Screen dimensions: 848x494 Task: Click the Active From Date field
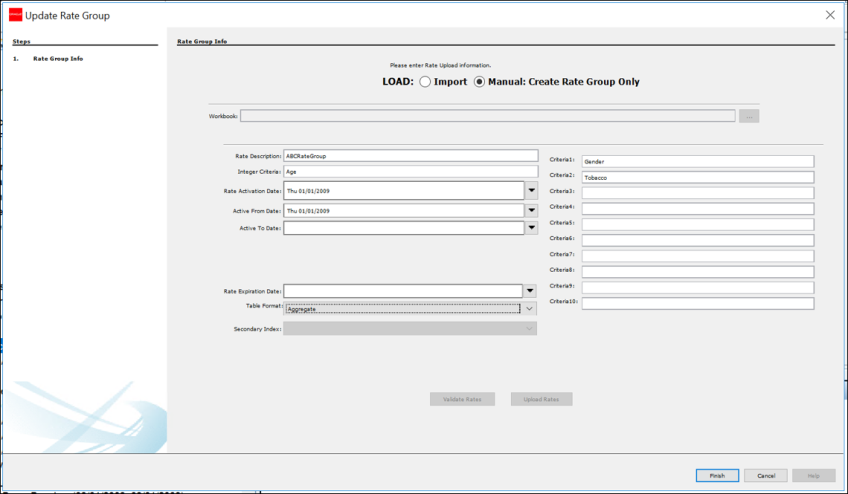point(403,210)
